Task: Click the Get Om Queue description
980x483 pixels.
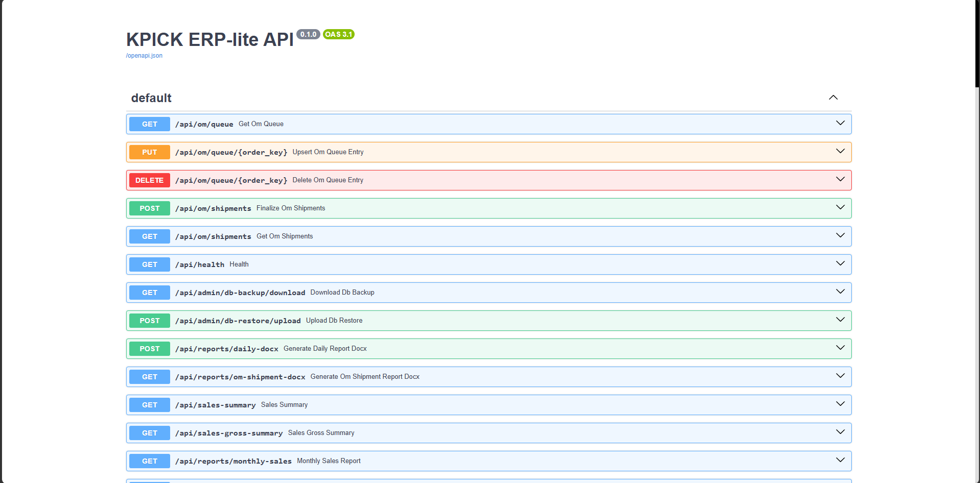Action: pyautogui.click(x=261, y=124)
